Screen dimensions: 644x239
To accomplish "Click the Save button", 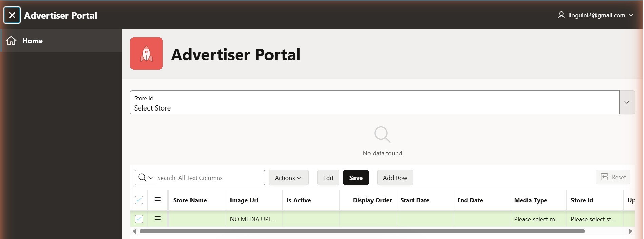I will [356, 178].
